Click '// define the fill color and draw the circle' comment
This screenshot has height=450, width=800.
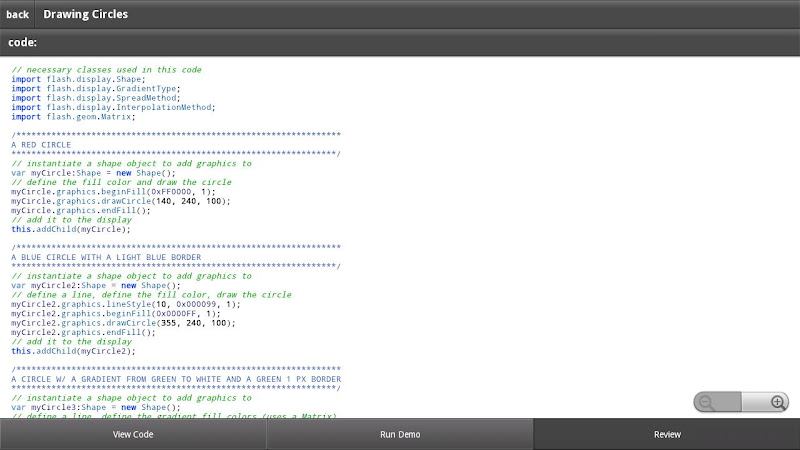click(121, 182)
